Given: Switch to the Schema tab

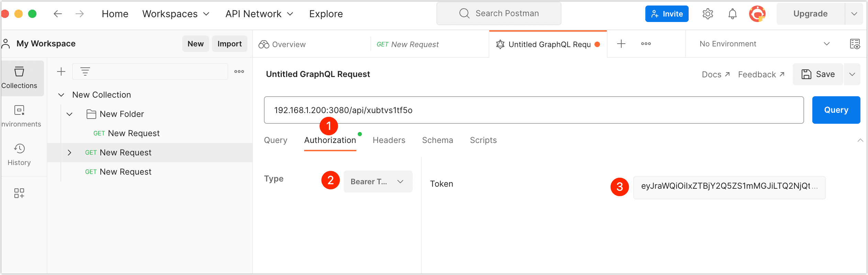Looking at the screenshot, I should pyautogui.click(x=437, y=140).
